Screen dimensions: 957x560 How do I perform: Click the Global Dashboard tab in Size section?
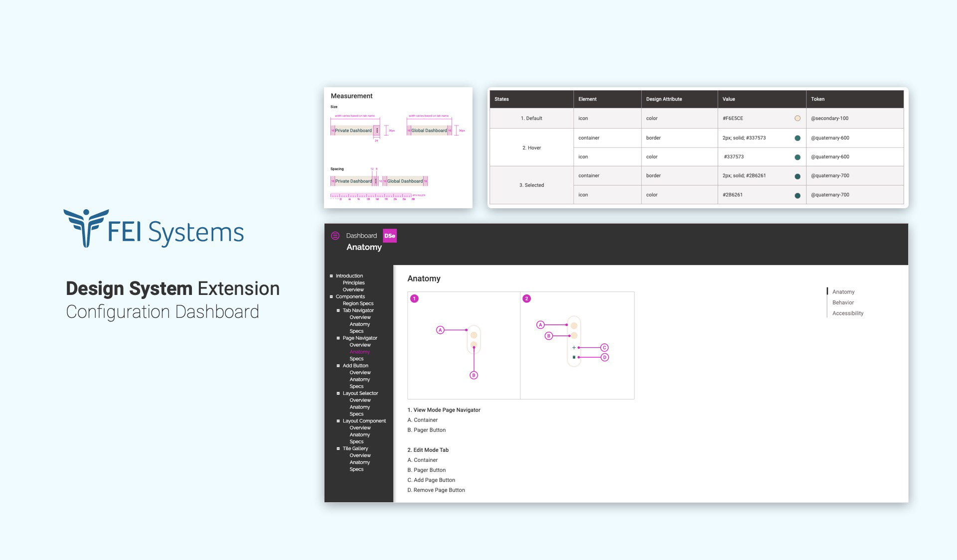point(429,131)
